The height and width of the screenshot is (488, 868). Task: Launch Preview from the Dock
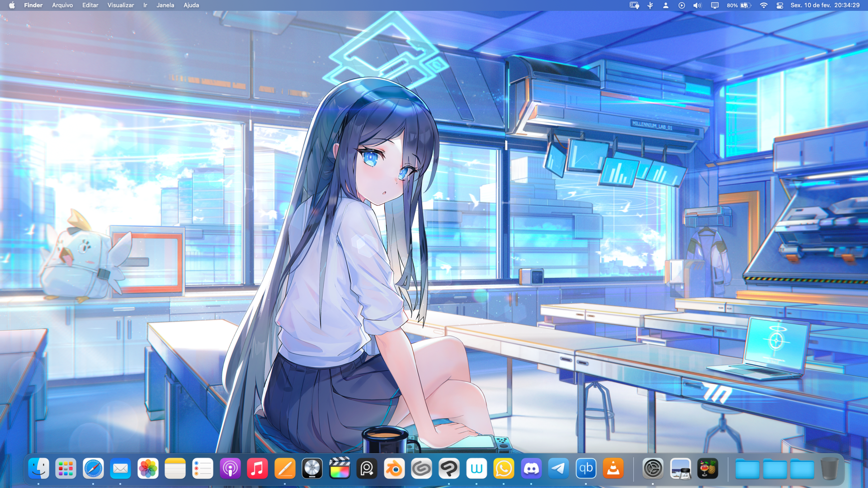pyautogui.click(x=680, y=469)
